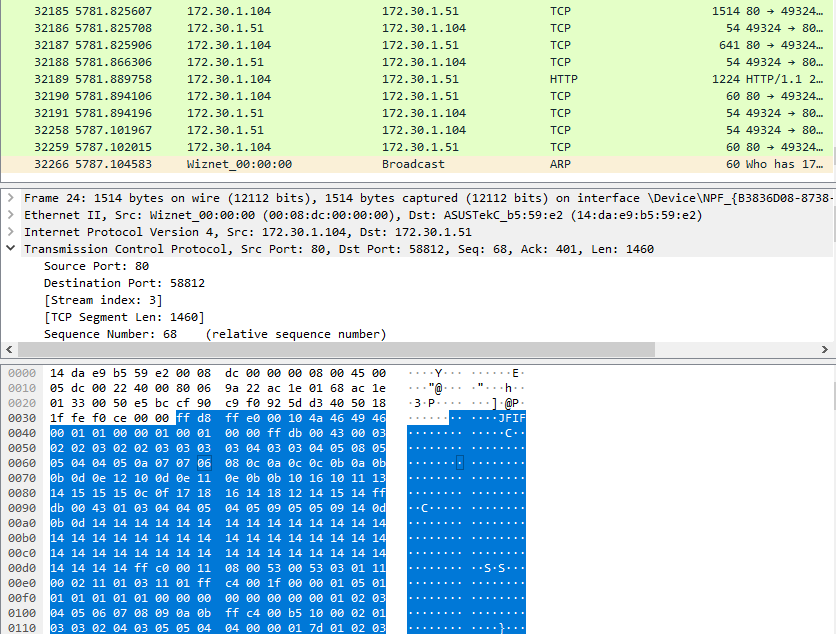Image resolution: width=836 pixels, height=634 pixels.
Task: Click the Destination Port: 58812 field
Action: [x=124, y=283]
